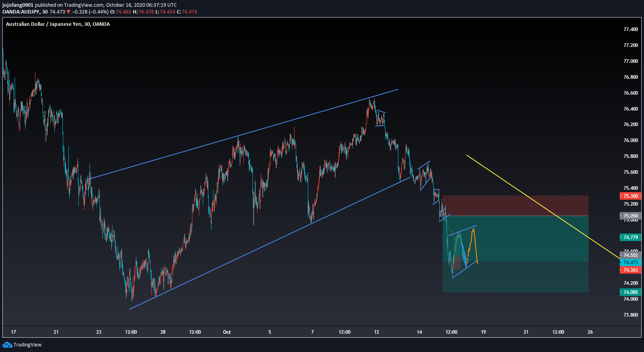Click the 74.473 current price label
The height and width of the screenshot is (352, 644).
pos(630,263)
